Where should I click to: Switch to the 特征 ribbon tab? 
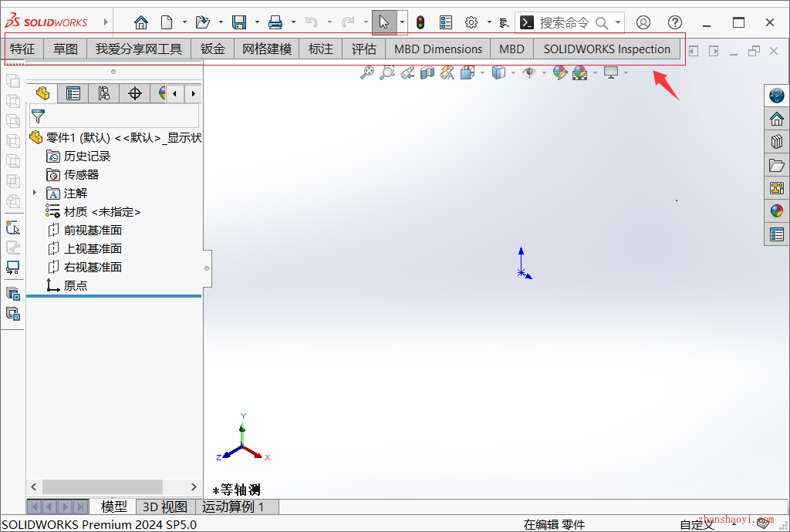(x=22, y=49)
